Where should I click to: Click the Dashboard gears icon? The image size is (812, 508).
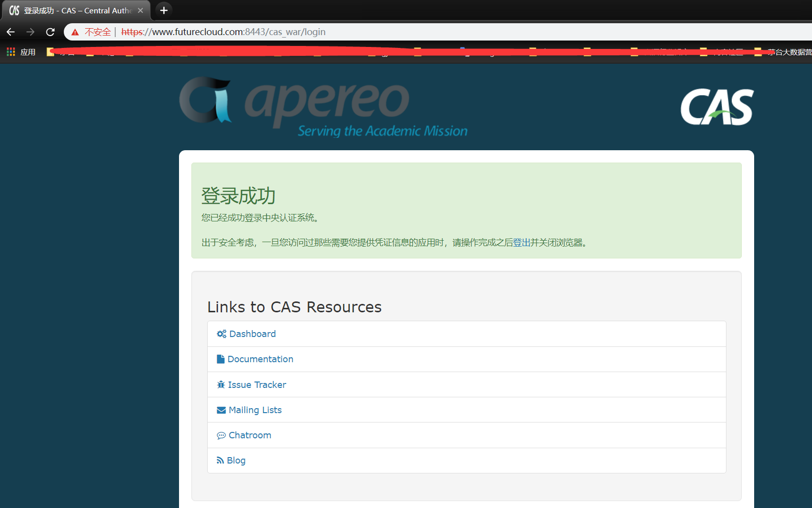222,334
